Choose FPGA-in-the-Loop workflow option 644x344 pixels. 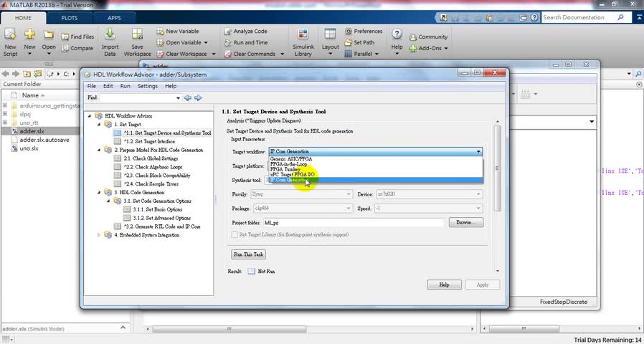click(x=376, y=164)
